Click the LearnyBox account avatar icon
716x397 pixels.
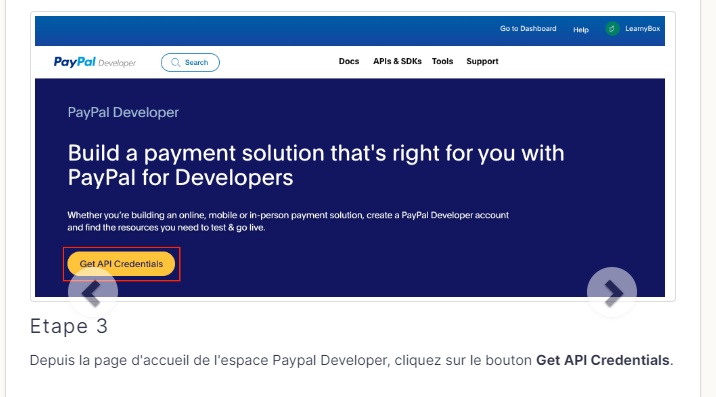pos(612,29)
